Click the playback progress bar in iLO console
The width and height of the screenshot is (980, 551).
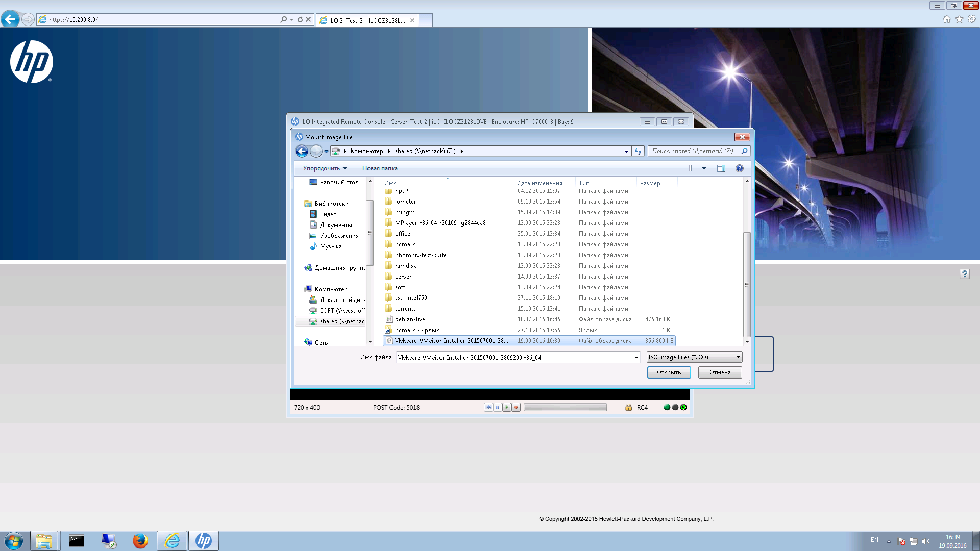coord(565,407)
